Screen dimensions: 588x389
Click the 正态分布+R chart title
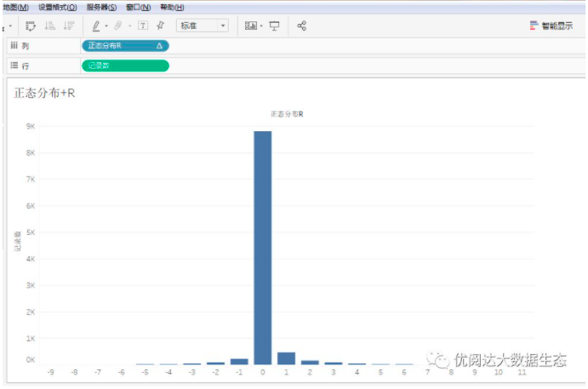pyautogui.click(x=44, y=93)
